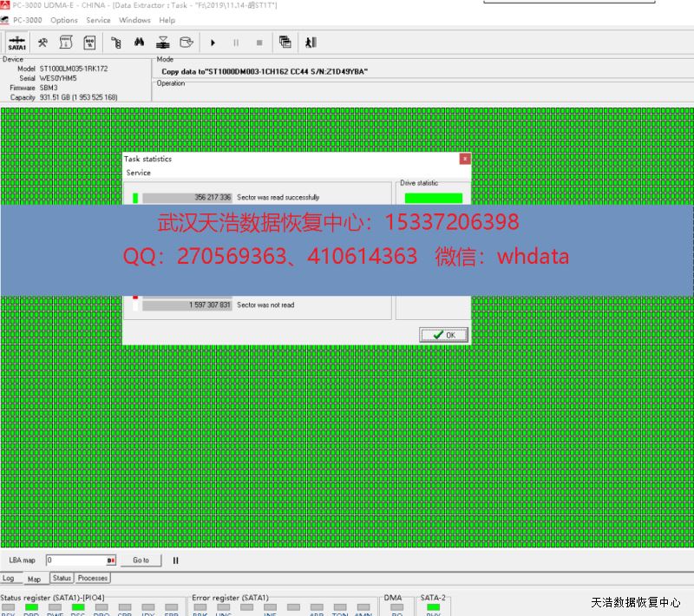Click the disk stack toolbar icon
The image size is (694, 616).
point(162,43)
